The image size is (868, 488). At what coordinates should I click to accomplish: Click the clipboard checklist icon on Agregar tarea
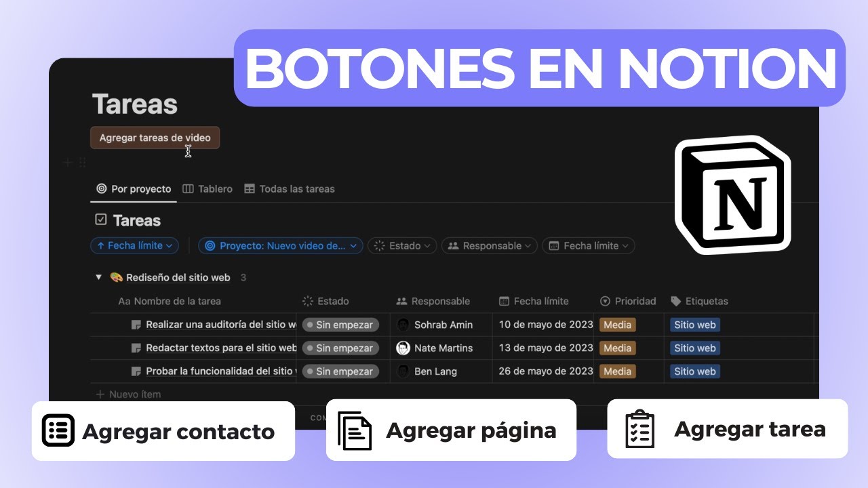click(x=639, y=429)
